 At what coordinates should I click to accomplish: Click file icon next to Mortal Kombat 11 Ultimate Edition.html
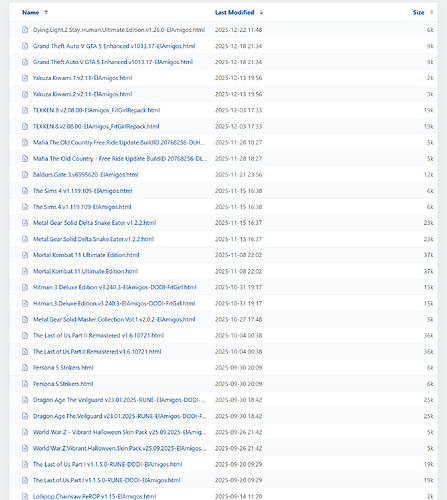tap(25, 255)
